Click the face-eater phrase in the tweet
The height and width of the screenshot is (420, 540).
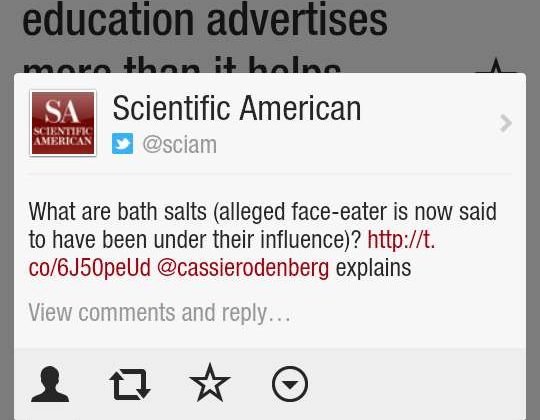point(339,211)
